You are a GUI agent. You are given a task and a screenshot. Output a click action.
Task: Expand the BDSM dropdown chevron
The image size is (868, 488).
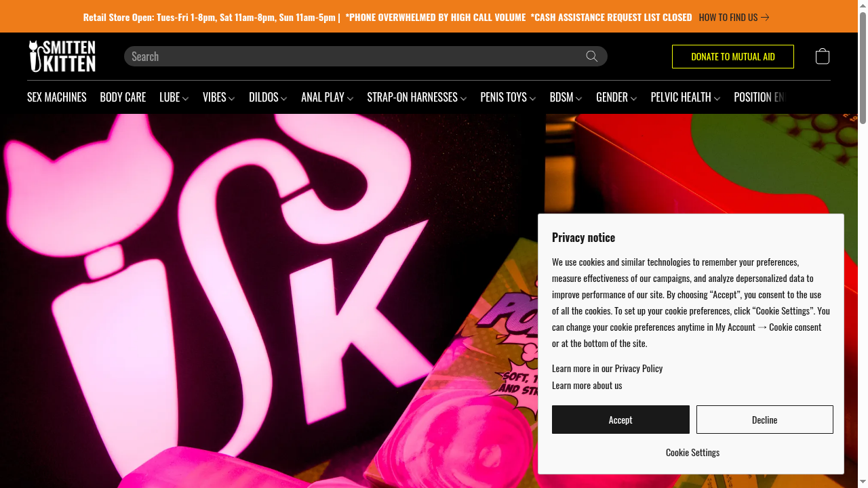[579, 98]
